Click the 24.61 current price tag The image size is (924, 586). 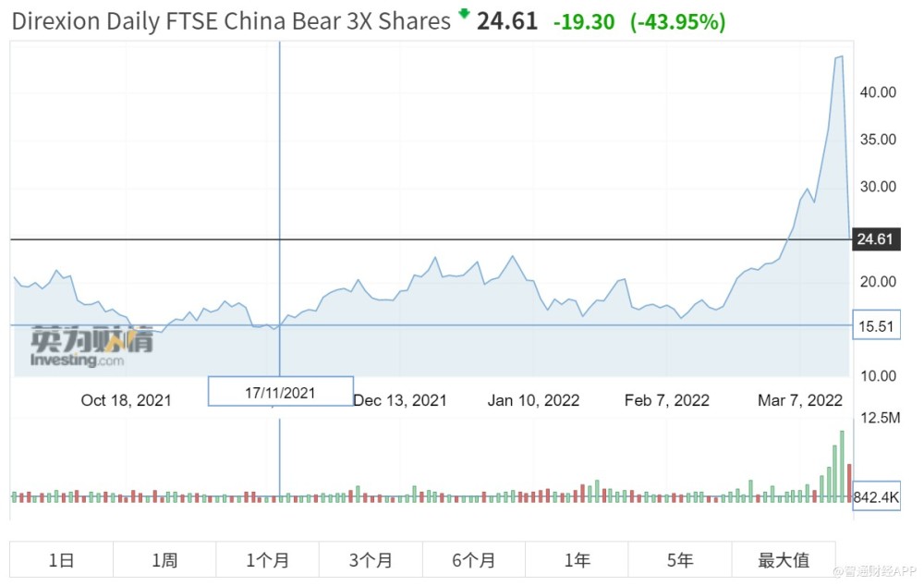(x=874, y=239)
